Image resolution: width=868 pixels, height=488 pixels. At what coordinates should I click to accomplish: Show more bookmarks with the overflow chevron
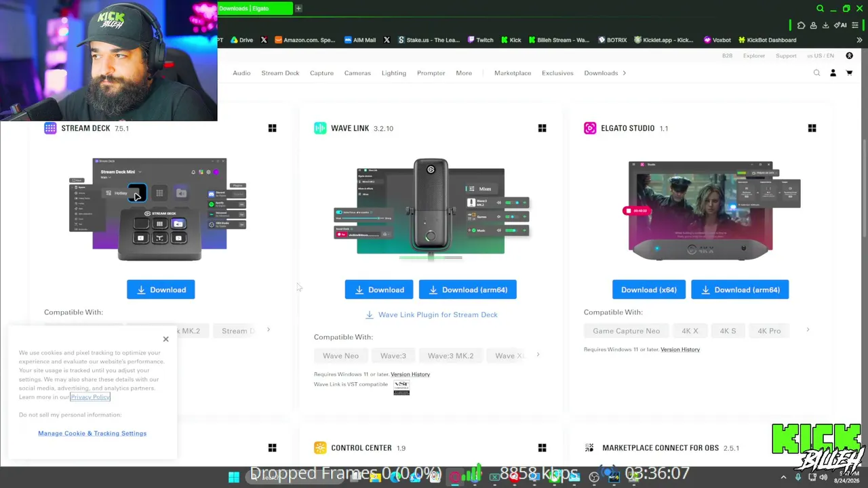[859, 40]
